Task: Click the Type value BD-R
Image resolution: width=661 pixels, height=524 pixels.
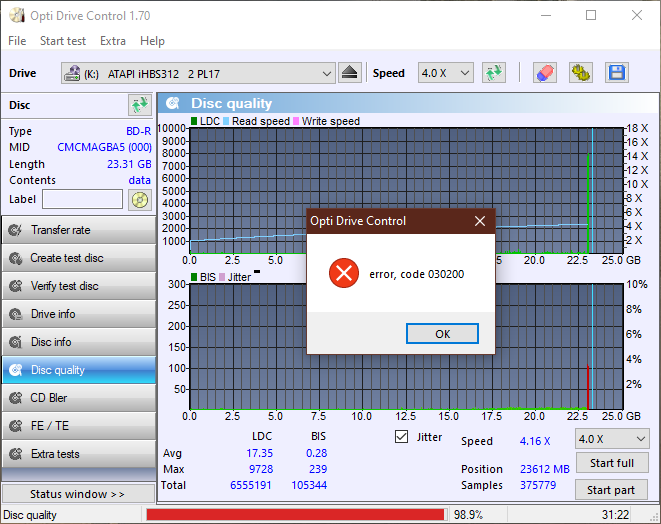Action: [x=139, y=131]
